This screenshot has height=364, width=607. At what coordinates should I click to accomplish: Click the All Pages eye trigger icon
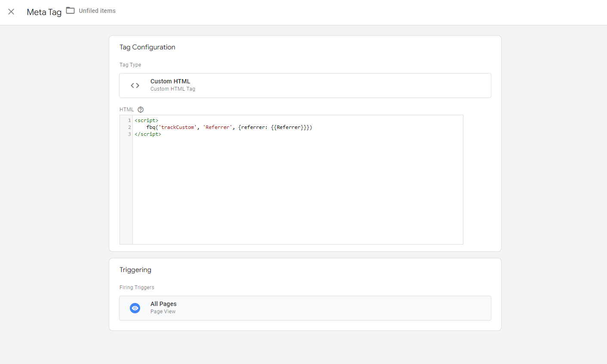point(135,308)
